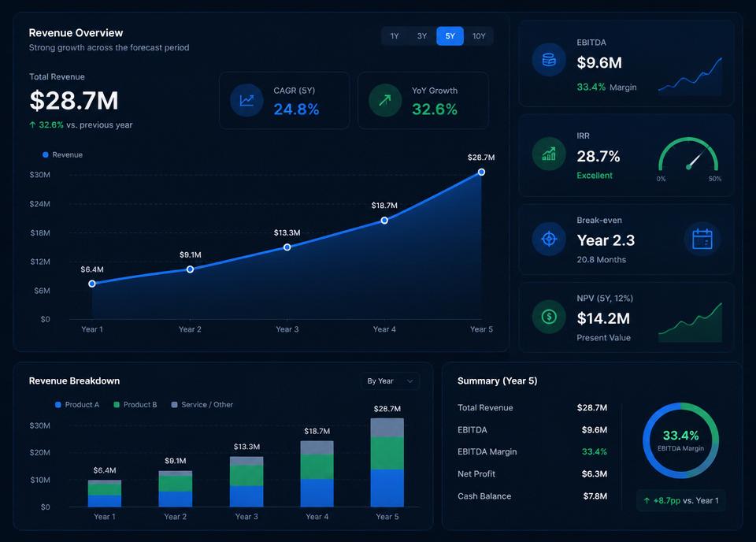Click the CAGR (5Y) 24.8% card
756x542 pixels.
284,100
